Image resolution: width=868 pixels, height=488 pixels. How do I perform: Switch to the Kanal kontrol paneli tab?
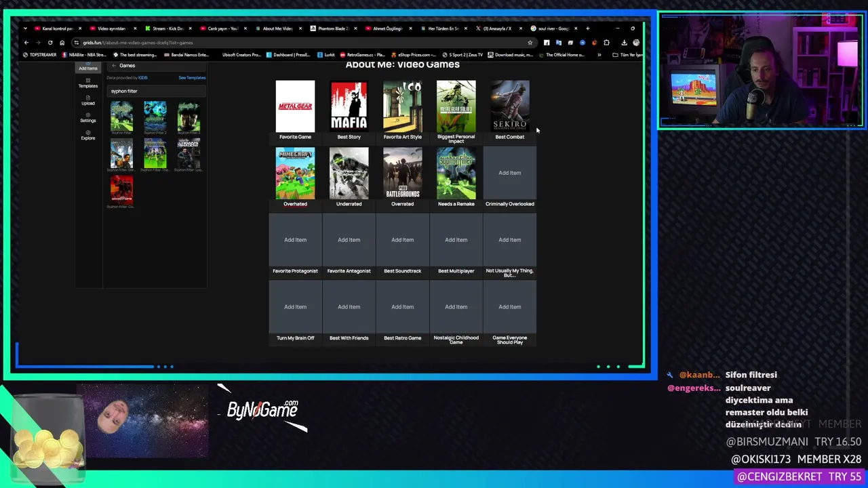click(58, 28)
